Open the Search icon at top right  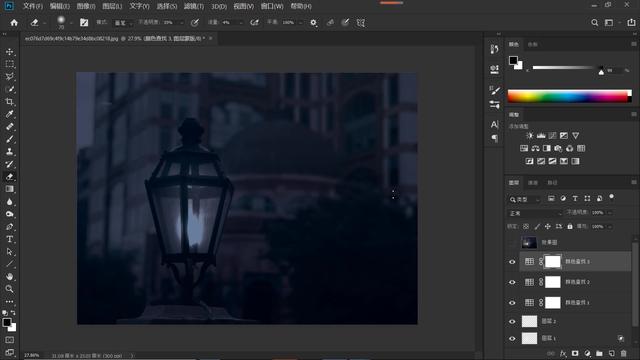tap(595, 23)
